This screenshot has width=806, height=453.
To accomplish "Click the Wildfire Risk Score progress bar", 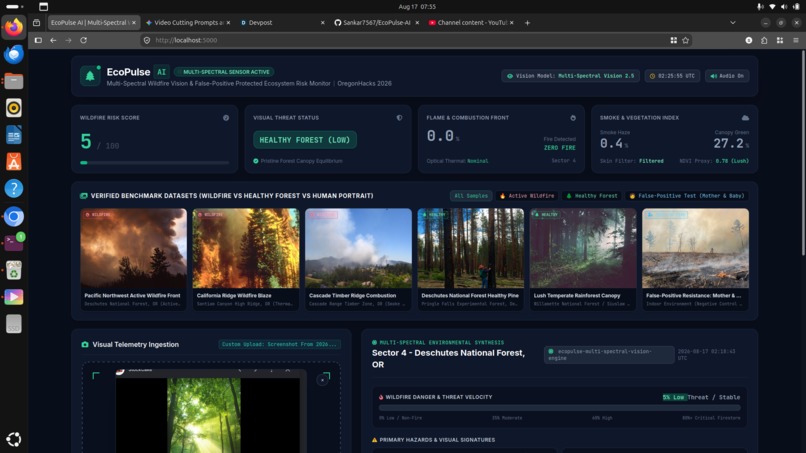I will pos(155,162).
